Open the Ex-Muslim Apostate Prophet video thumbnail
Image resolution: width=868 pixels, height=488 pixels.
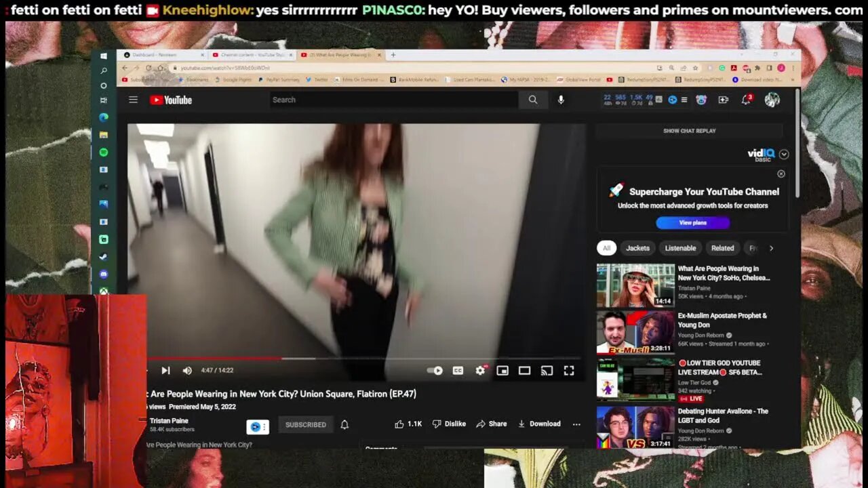click(x=635, y=333)
